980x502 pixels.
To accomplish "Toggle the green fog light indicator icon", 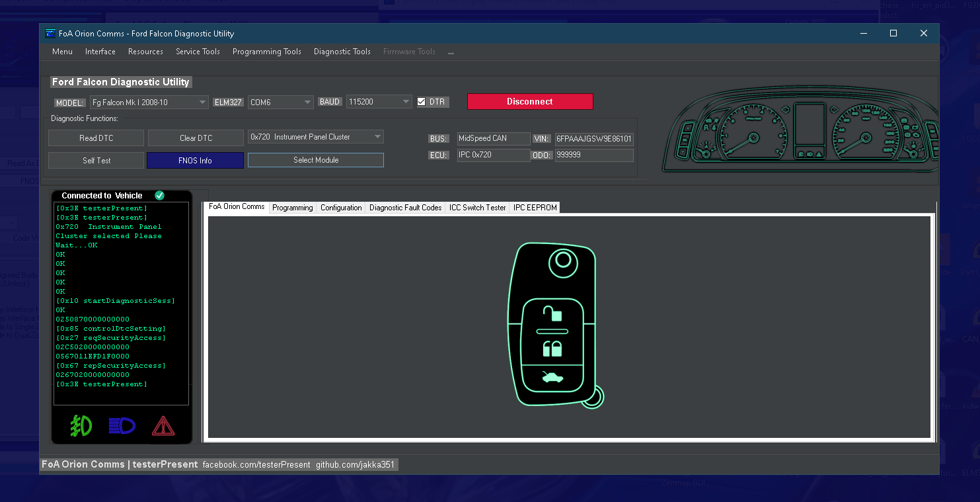I will (80, 426).
